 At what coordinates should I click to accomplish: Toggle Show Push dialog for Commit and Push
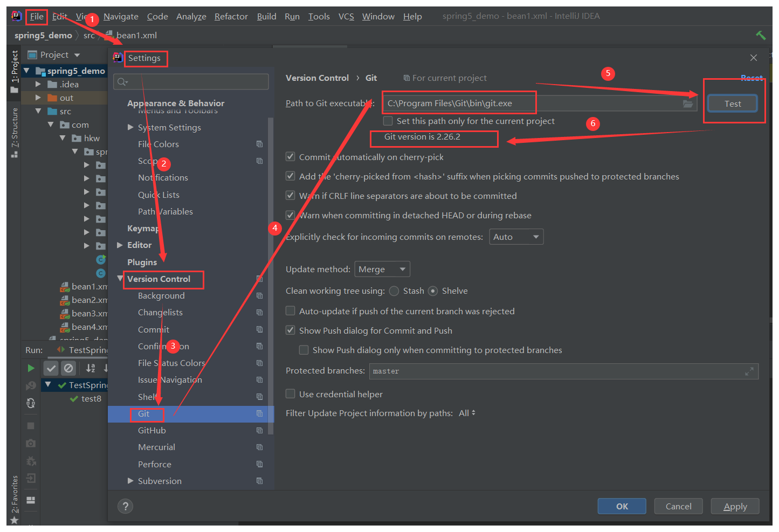pyautogui.click(x=290, y=330)
